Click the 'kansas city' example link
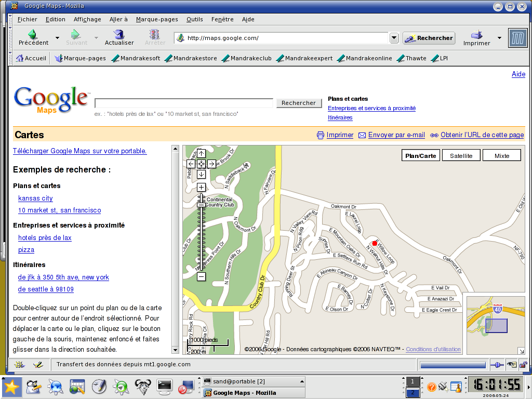Image resolution: width=532 pixels, height=399 pixels. [x=35, y=198]
